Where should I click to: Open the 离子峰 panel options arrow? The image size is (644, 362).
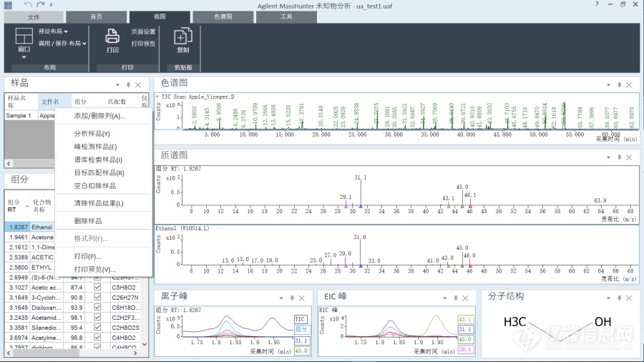click(x=281, y=298)
